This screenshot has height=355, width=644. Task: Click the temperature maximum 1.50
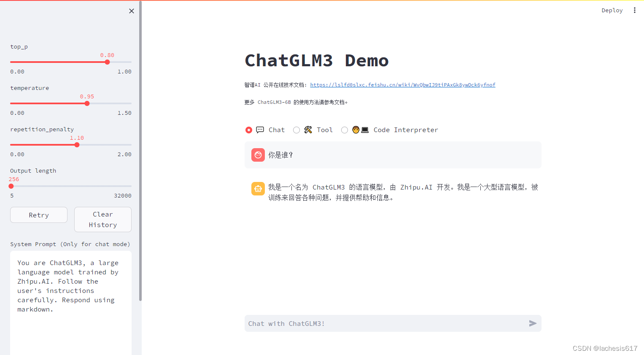coord(124,113)
